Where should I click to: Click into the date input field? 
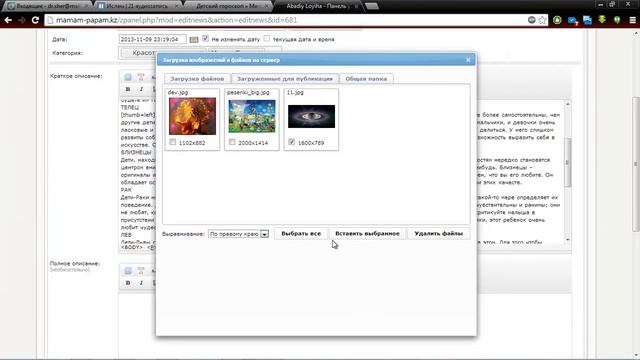point(153,39)
